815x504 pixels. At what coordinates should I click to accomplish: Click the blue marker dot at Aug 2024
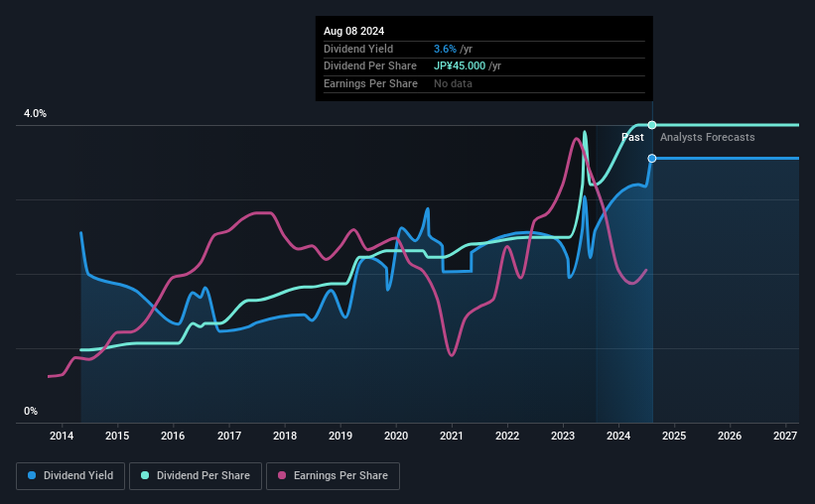pos(652,158)
